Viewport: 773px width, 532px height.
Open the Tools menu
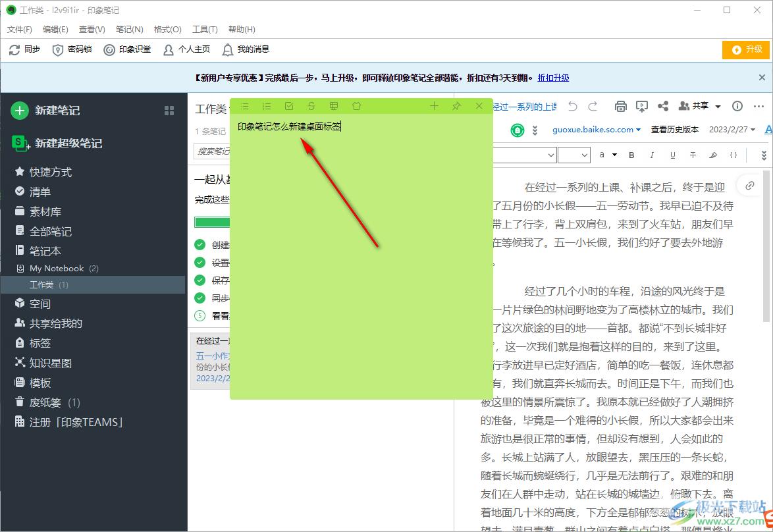(205, 29)
